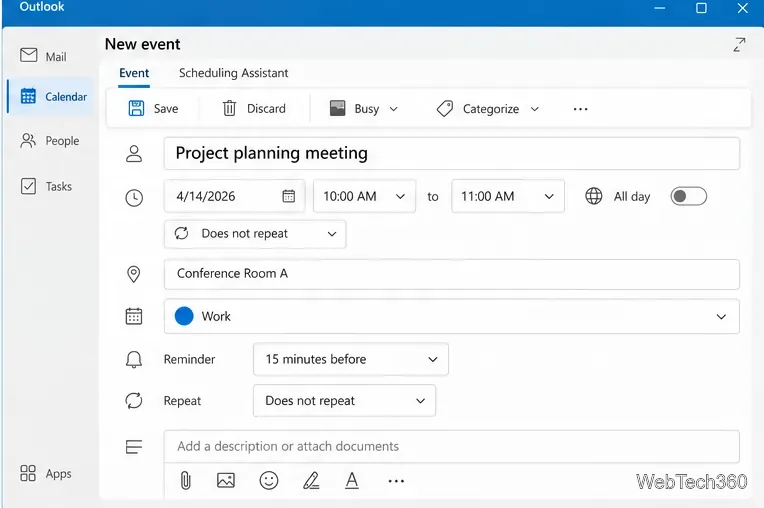
Task: Click the Save button label
Action: 166,109
